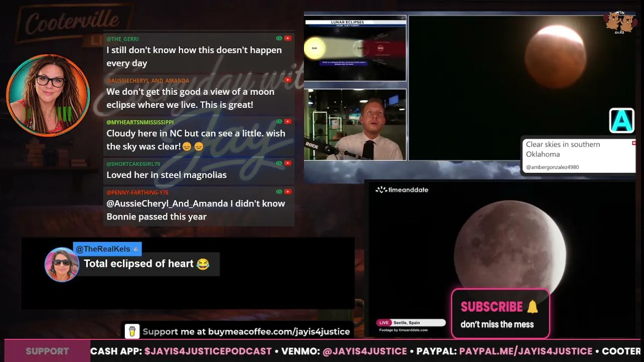Screen dimensions: 644x362
Task: Click the red LIVE badge beside Seville, Spain
Action: coord(384,323)
